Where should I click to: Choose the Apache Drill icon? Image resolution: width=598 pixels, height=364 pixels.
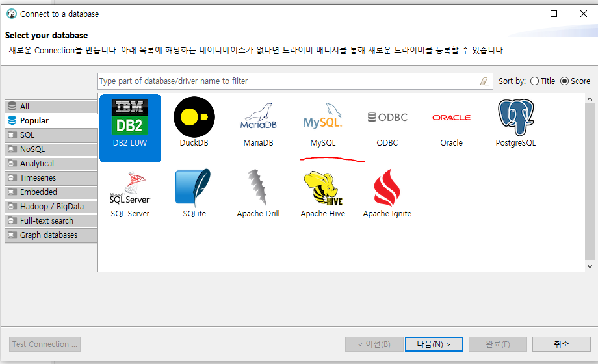click(259, 187)
